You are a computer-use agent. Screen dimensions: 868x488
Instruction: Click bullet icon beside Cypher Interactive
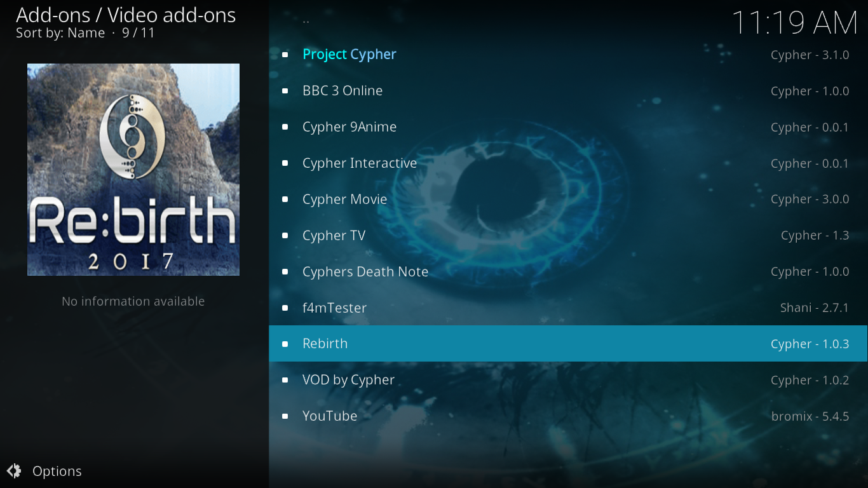coord(285,163)
